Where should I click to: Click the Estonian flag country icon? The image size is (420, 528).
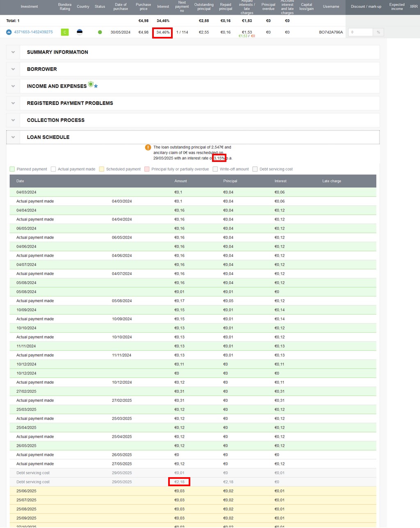pos(80,32)
